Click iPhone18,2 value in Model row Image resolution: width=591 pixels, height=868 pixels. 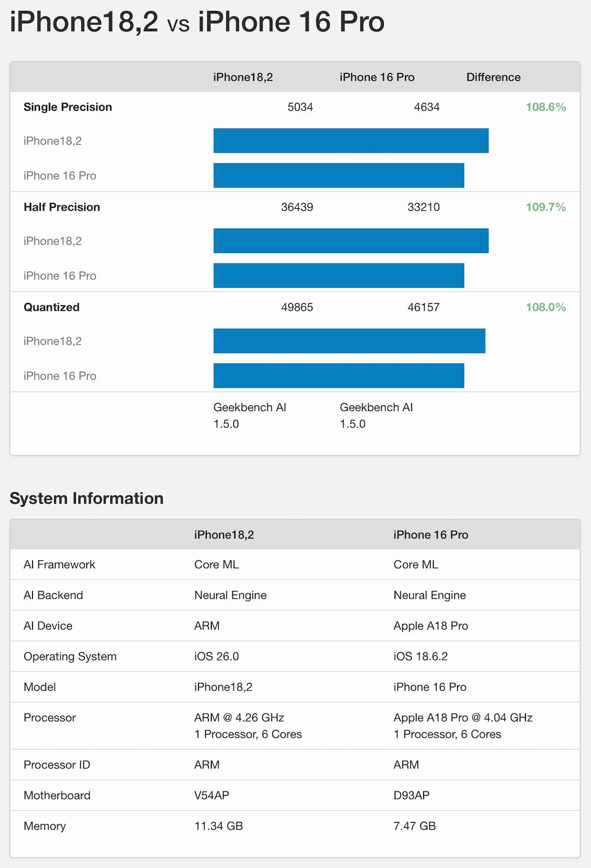point(223,687)
